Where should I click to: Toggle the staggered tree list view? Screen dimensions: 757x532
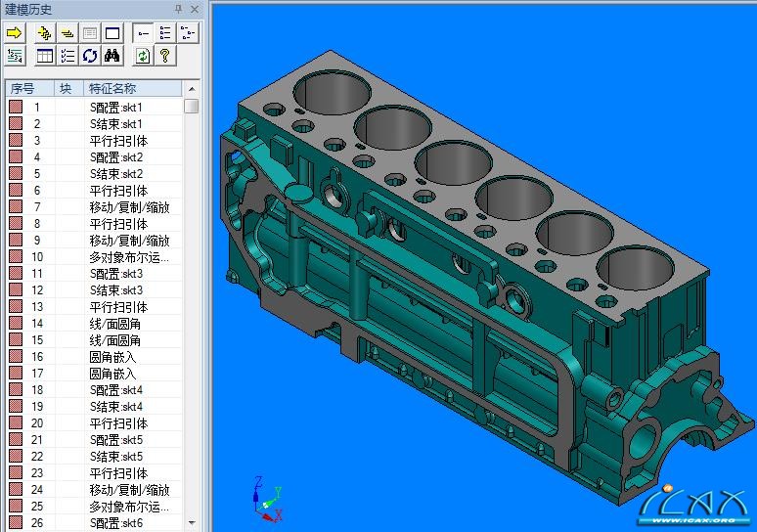[188, 32]
